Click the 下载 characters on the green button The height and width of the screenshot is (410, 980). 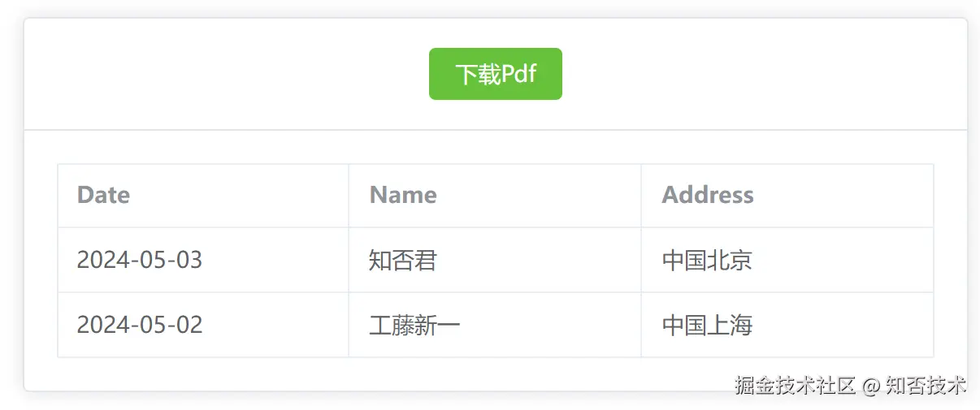477,75
